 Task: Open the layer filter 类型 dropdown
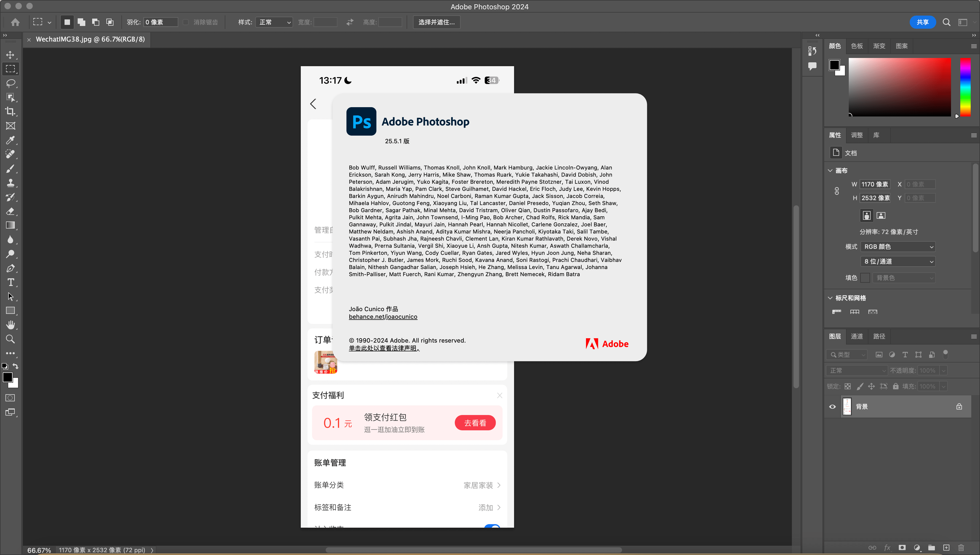coord(847,355)
